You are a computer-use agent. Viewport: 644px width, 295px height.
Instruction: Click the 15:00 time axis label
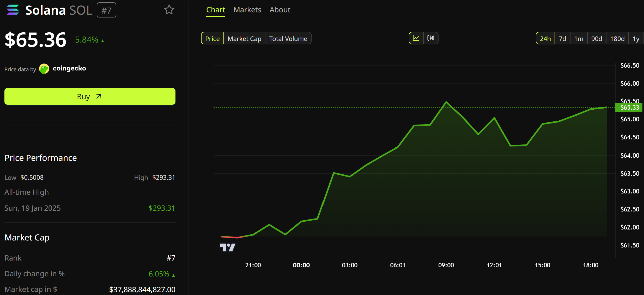coord(543,265)
